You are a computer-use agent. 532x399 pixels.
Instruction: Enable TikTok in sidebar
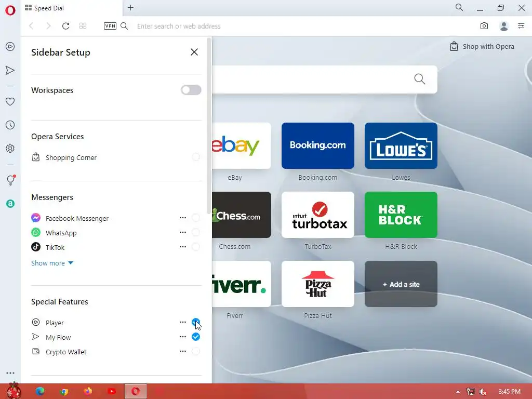(x=196, y=247)
